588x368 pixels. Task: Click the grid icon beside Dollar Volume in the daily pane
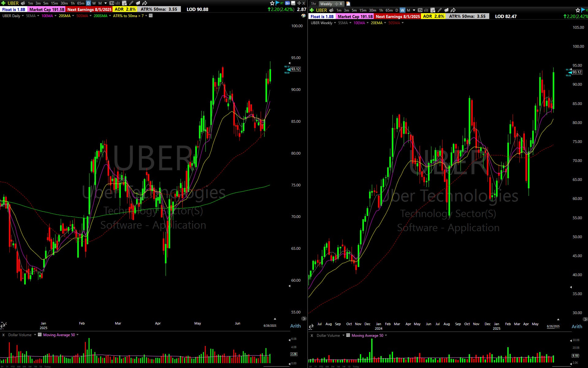pyautogui.click(x=40, y=335)
